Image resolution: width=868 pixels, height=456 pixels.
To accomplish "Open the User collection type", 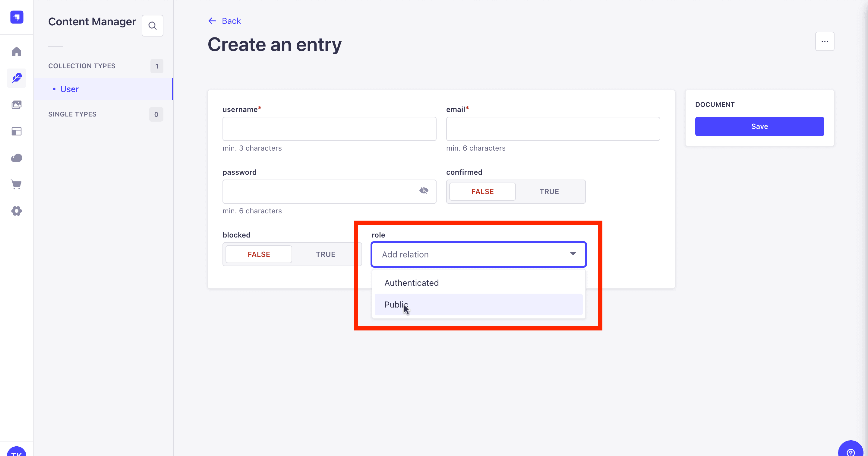I will tap(69, 89).
